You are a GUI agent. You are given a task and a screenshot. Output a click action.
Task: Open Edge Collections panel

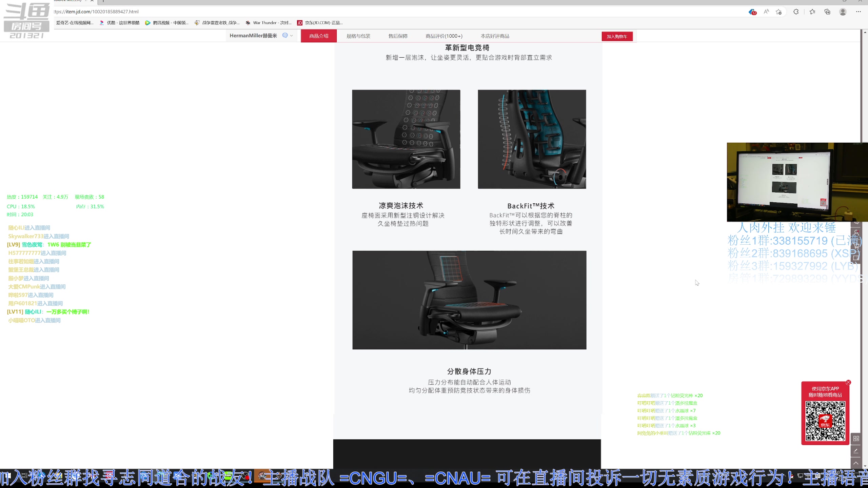827,12
